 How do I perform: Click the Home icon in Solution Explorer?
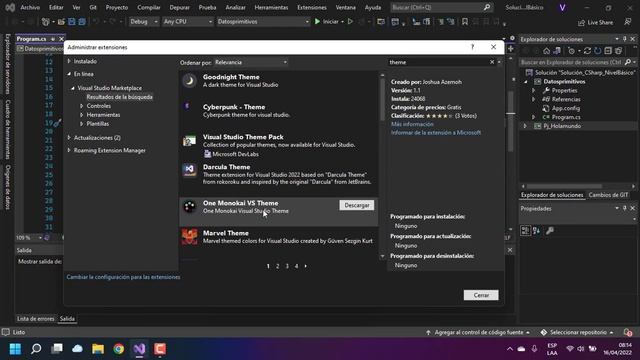point(547,51)
